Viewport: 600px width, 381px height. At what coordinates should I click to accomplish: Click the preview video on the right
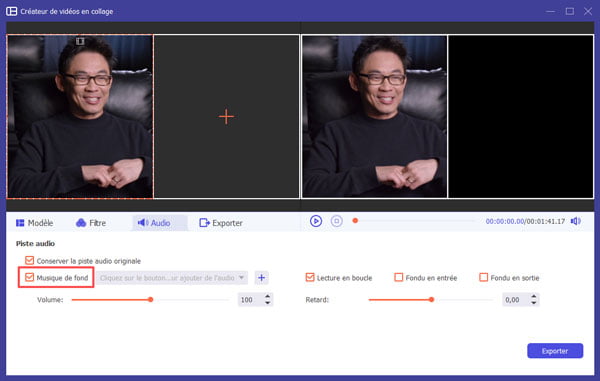click(374, 117)
